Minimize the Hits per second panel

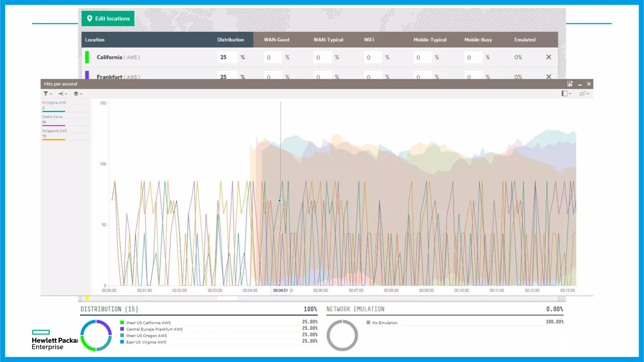point(580,84)
